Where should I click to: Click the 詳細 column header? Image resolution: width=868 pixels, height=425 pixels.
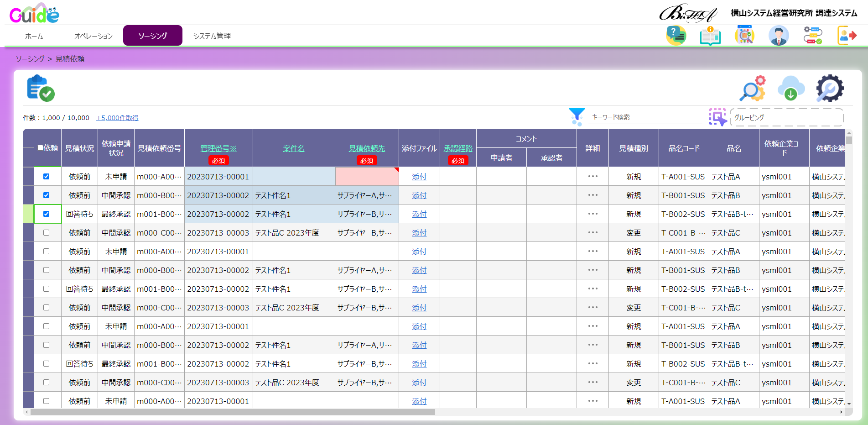(593, 148)
